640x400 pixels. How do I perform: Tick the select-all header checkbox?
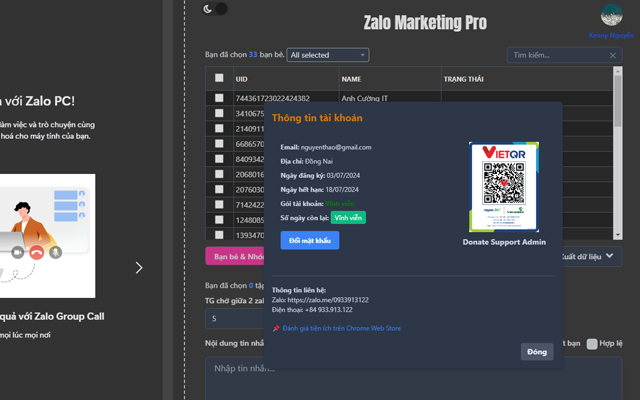tap(219, 78)
